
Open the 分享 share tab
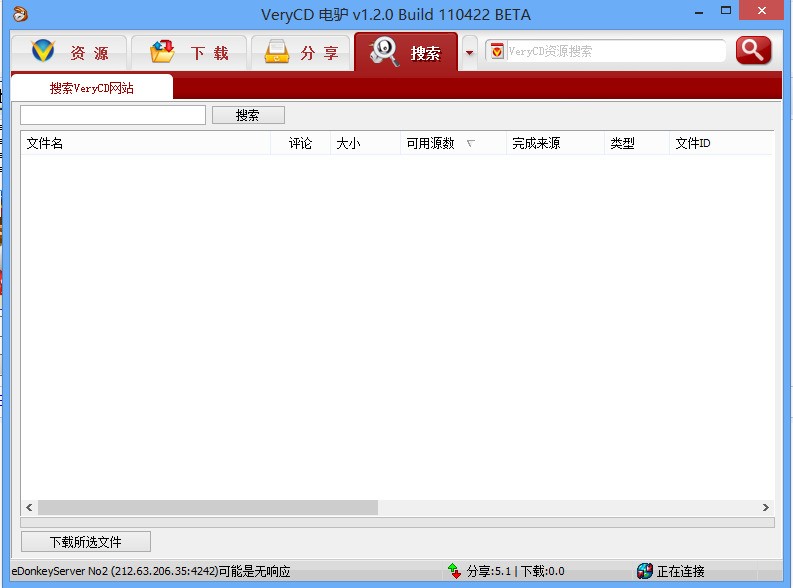pos(301,52)
